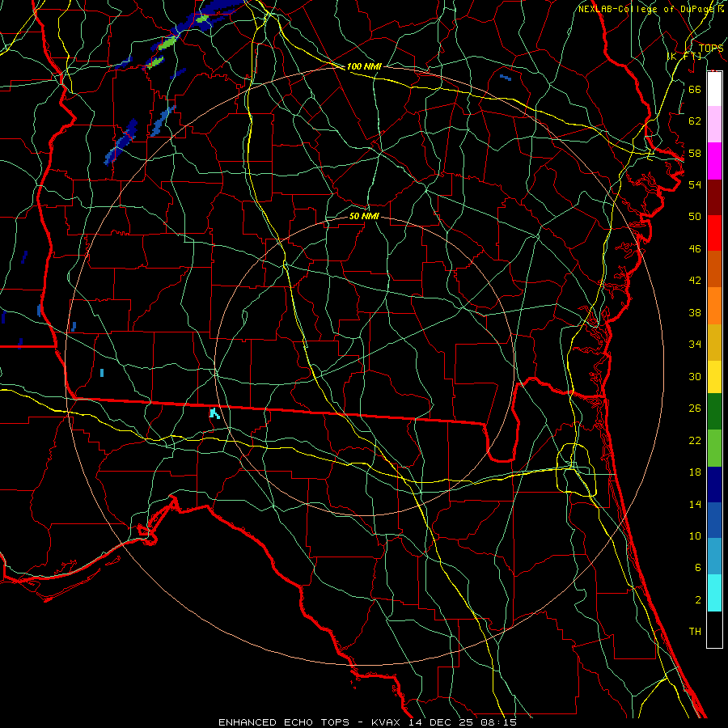Select the white swatch atop the legend
Image resolution: width=728 pixels, height=728 pixels.
pyautogui.click(x=714, y=89)
